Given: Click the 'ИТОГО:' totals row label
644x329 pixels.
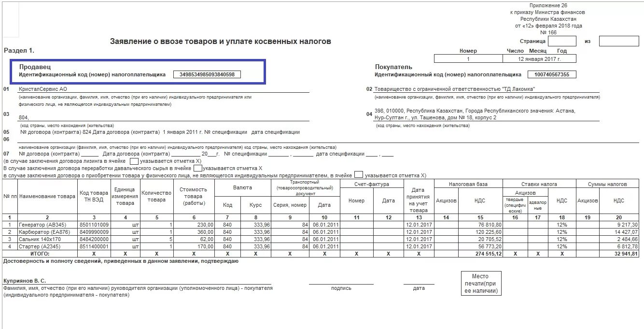Looking at the screenshot, I should [40, 253].
